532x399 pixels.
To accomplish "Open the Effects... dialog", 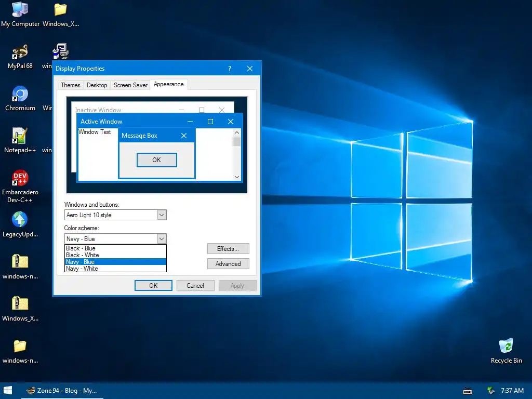I will (228, 249).
